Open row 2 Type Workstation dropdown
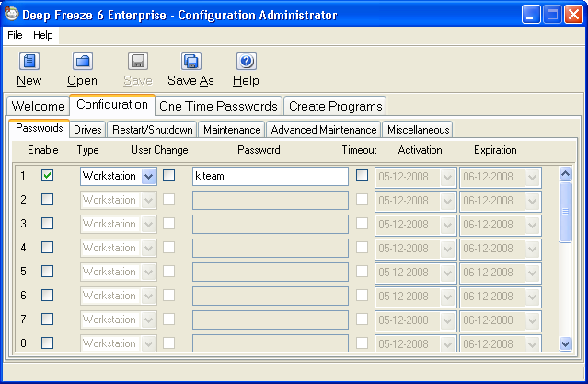Screen dimensions: 588x384 pyautogui.click(x=148, y=201)
